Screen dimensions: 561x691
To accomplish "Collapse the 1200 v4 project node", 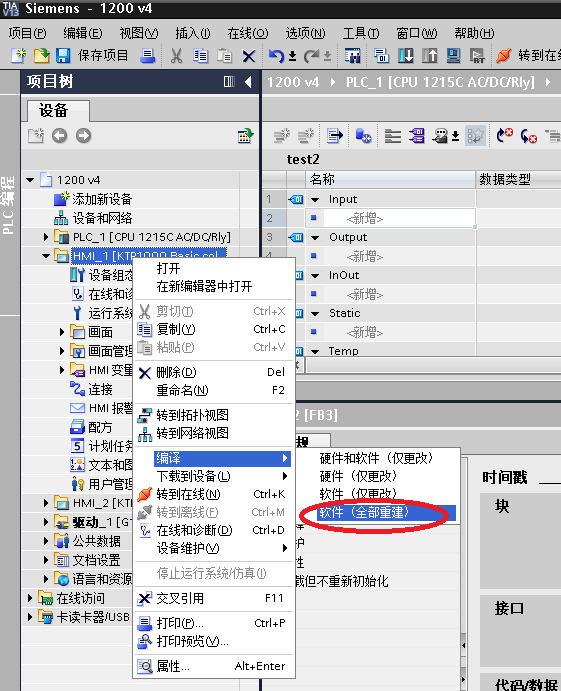I will click(30, 180).
